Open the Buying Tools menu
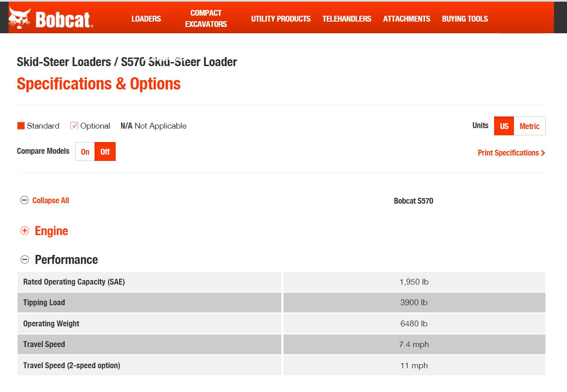567x392 pixels. pos(465,18)
